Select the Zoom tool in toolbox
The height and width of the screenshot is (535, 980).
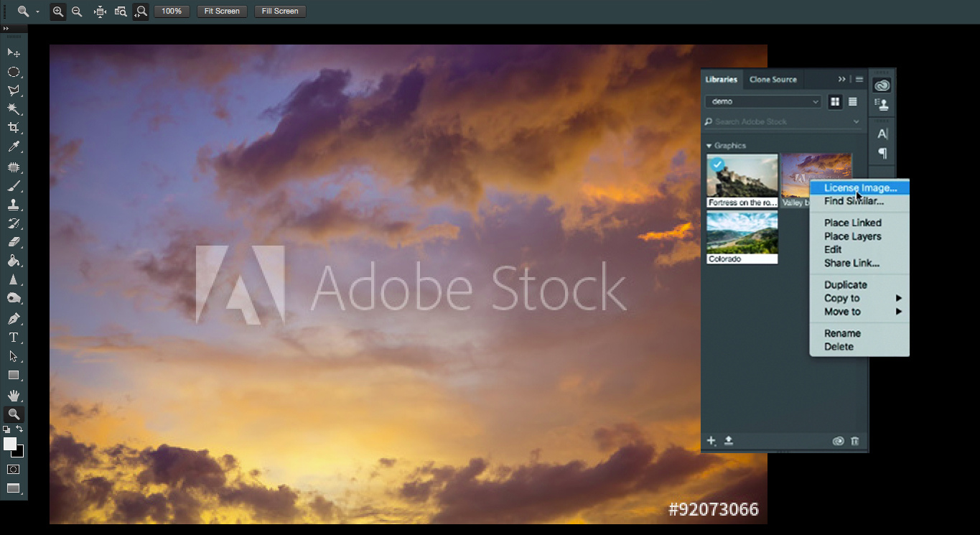(x=13, y=414)
